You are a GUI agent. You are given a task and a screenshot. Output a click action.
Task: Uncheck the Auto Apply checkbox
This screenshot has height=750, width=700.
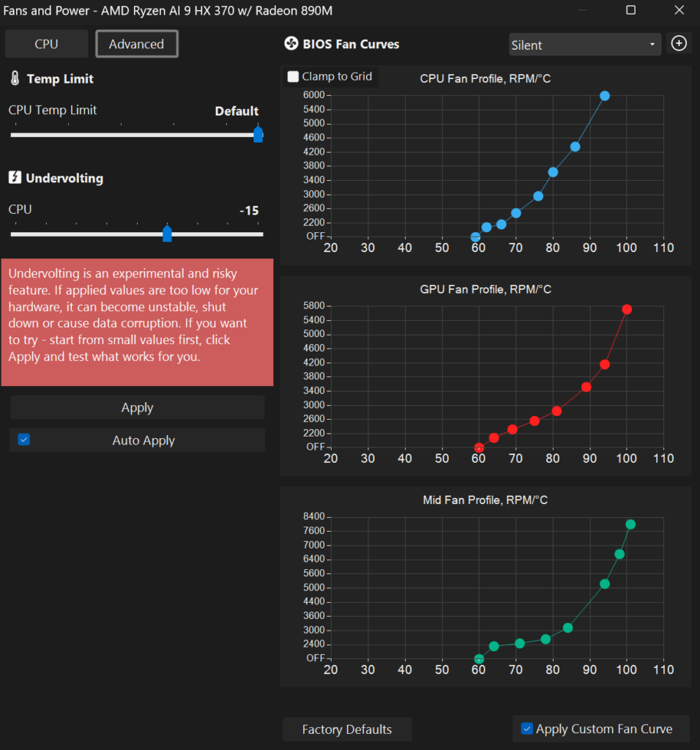tap(24, 439)
